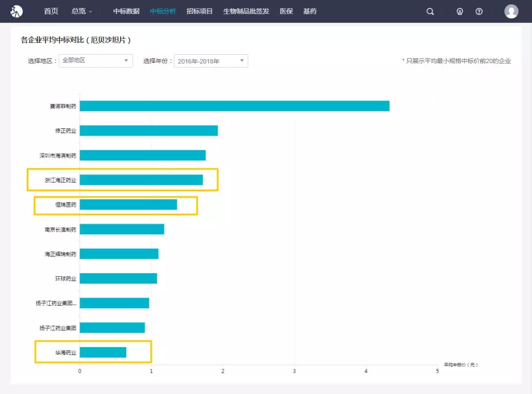532x394 pixels.
Task: Open the 医保 nav item
Action: point(286,11)
